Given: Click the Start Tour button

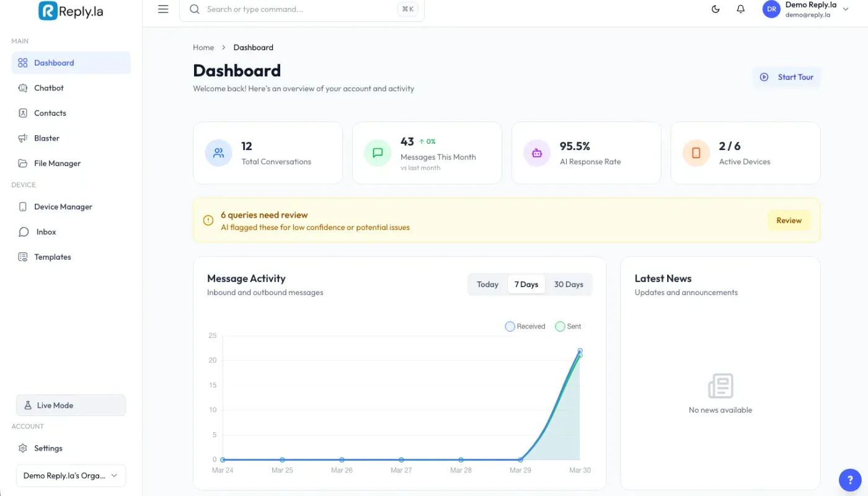Looking at the screenshot, I should point(787,77).
